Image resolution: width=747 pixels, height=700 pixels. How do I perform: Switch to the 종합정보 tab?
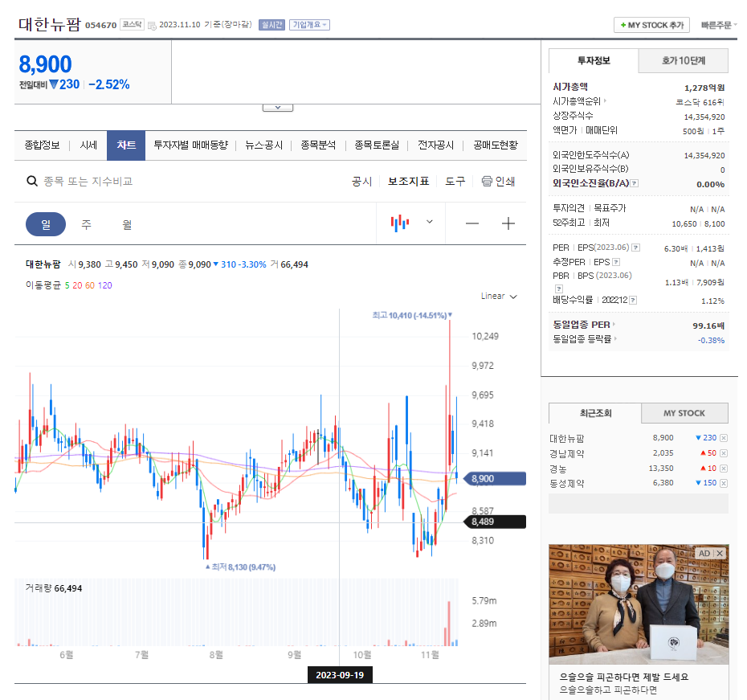(42, 145)
